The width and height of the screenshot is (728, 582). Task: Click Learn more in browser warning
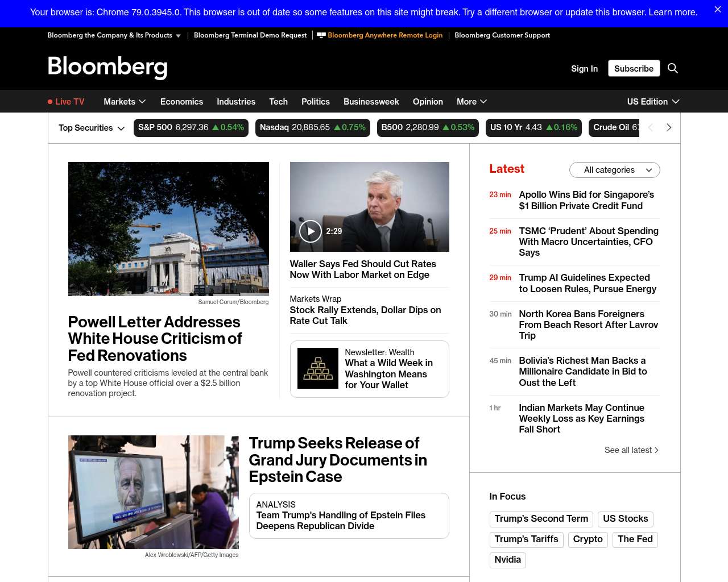tap(673, 12)
